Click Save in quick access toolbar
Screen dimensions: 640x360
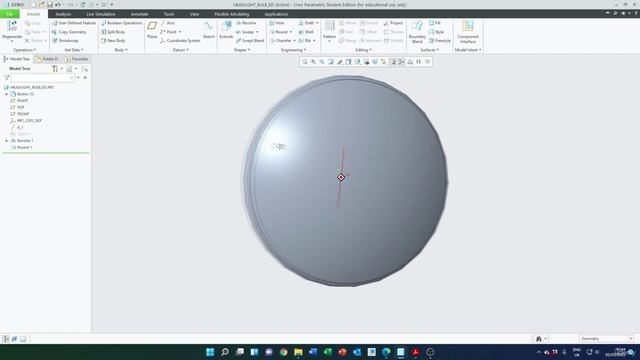49,4
